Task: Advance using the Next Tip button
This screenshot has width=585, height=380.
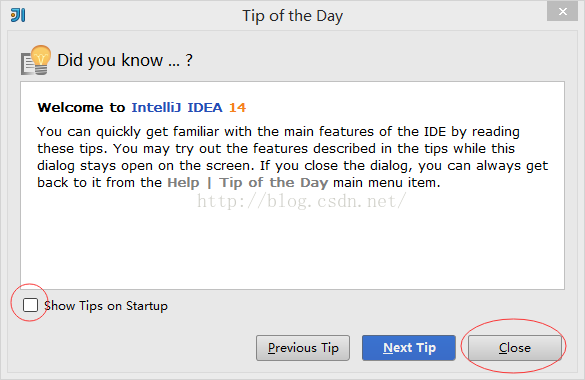Action: coord(409,348)
